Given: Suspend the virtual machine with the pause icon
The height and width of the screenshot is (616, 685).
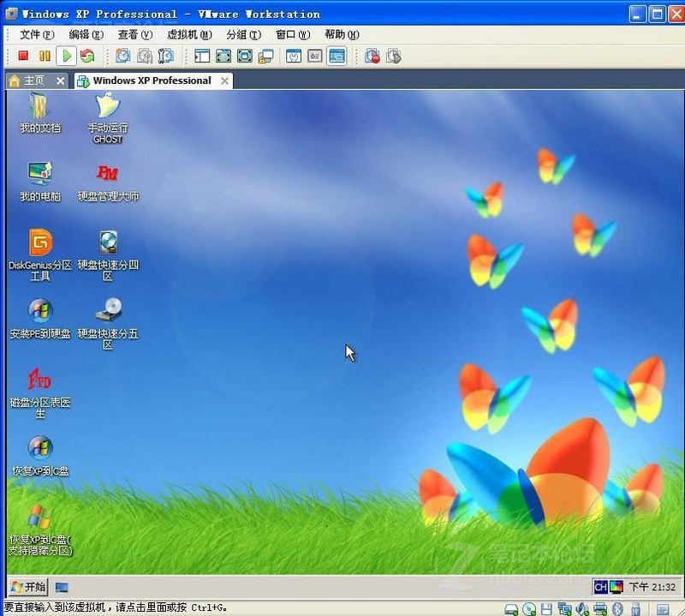Looking at the screenshot, I should click(x=45, y=57).
